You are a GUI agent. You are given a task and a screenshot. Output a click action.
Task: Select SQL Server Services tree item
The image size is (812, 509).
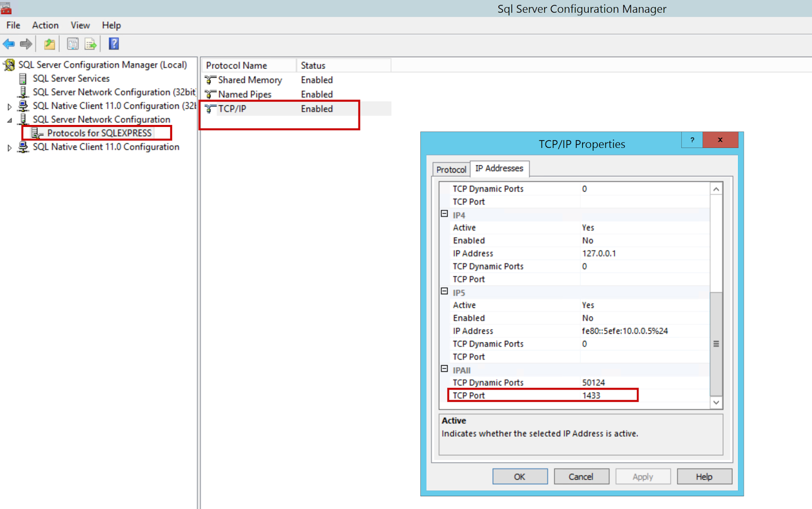(71, 78)
